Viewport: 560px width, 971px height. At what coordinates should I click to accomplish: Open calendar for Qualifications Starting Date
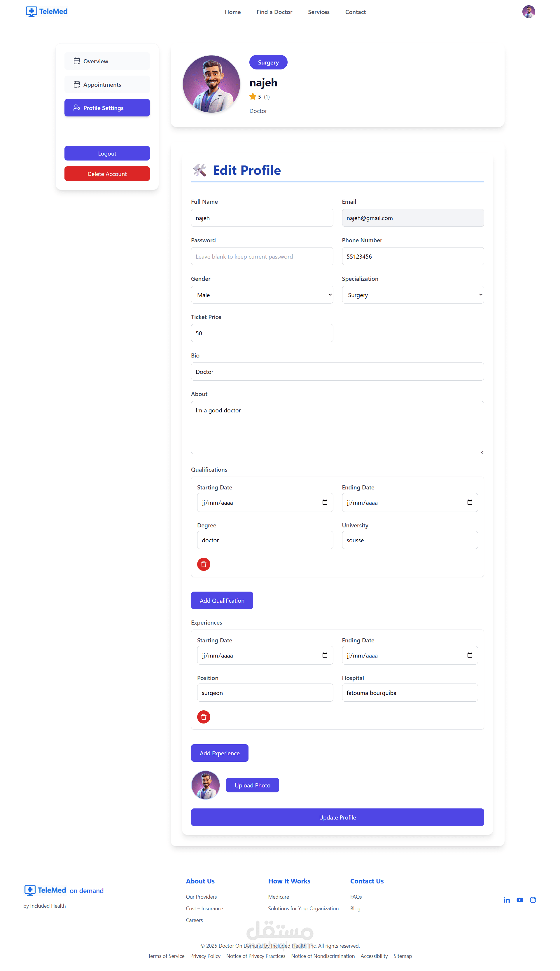[x=325, y=502]
